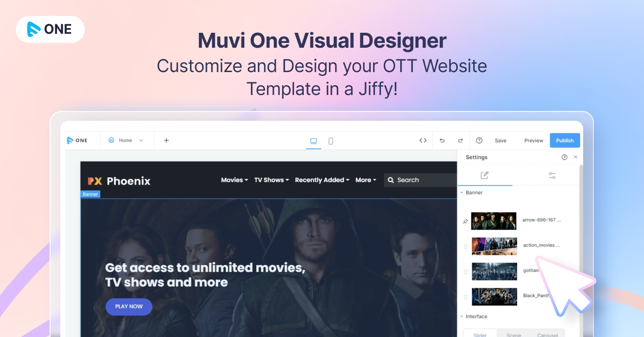
Task: Open the Recently Added menu
Action: (322, 180)
